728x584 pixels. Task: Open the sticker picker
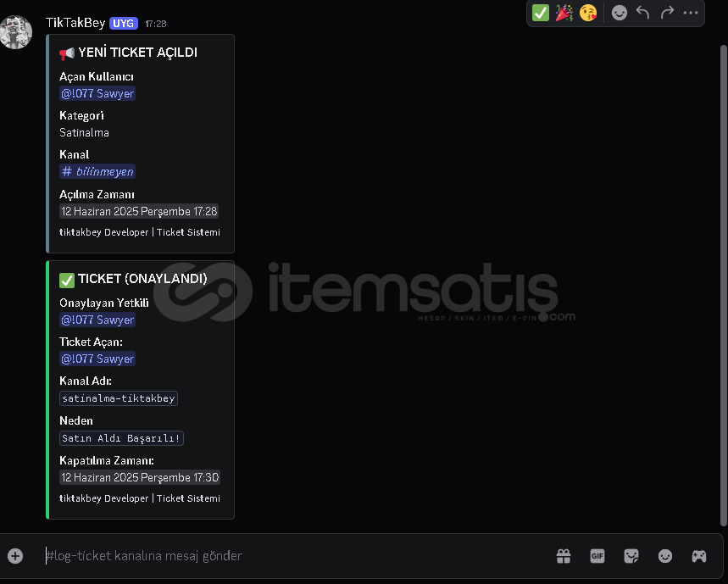(631, 556)
